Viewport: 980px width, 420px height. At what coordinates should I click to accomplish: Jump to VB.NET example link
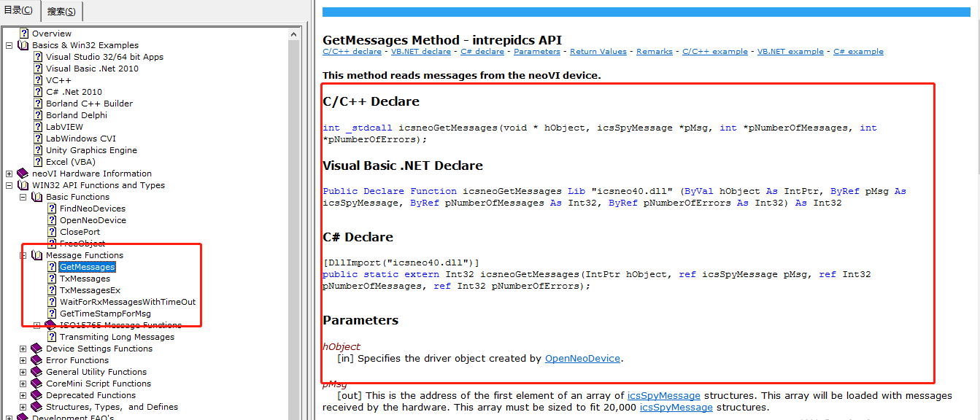pos(790,52)
